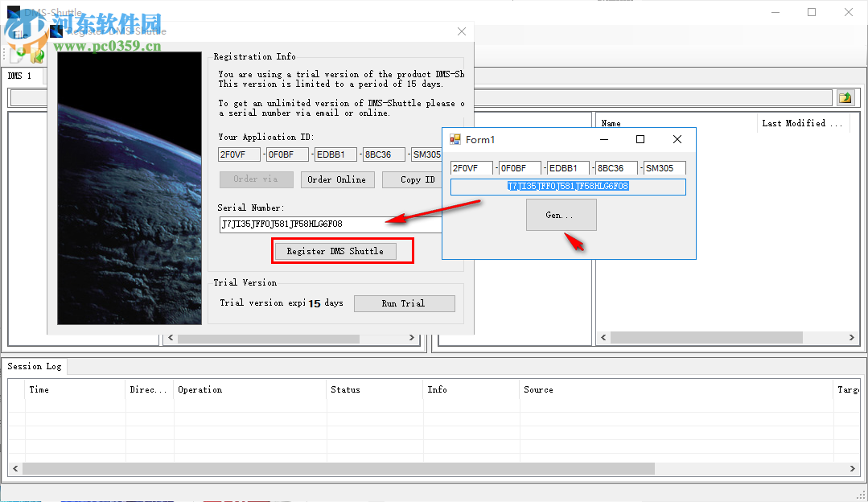868x502 pixels.
Task: Click the folder import icon in the toolbar
Action: click(x=35, y=56)
